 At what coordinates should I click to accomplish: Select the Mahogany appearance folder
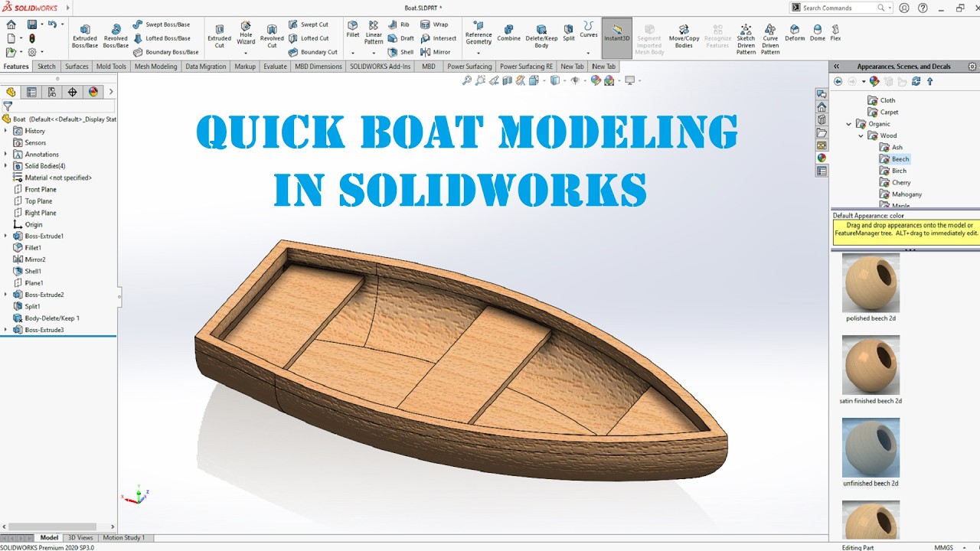pyautogui.click(x=901, y=194)
